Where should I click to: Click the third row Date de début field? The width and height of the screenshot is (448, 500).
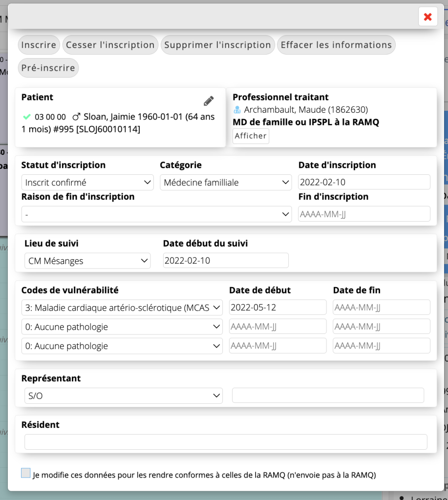(277, 346)
